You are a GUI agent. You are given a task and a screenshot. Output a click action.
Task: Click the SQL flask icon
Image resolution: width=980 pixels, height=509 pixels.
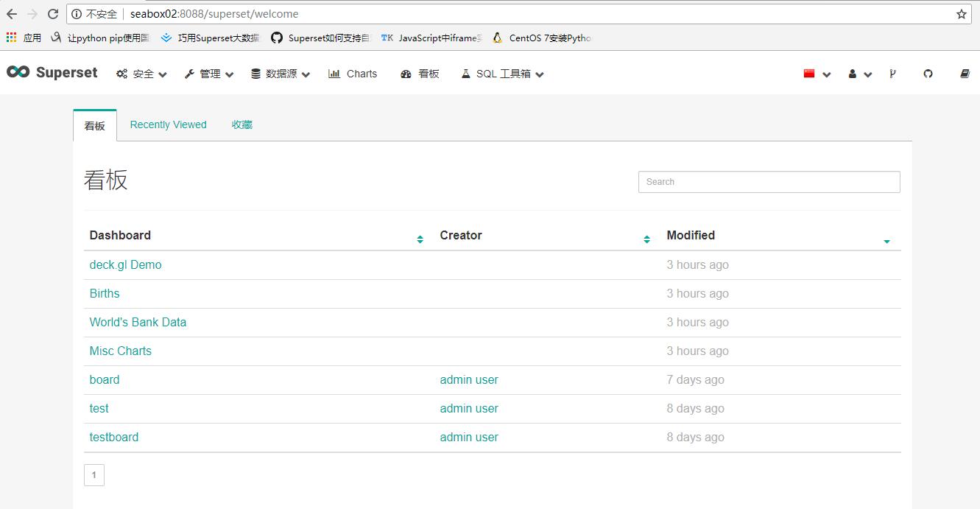(x=465, y=74)
